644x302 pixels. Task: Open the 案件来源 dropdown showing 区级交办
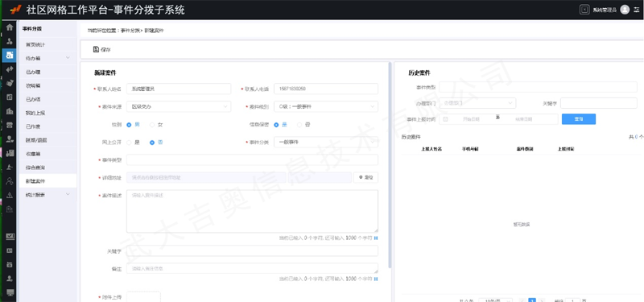(178, 106)
